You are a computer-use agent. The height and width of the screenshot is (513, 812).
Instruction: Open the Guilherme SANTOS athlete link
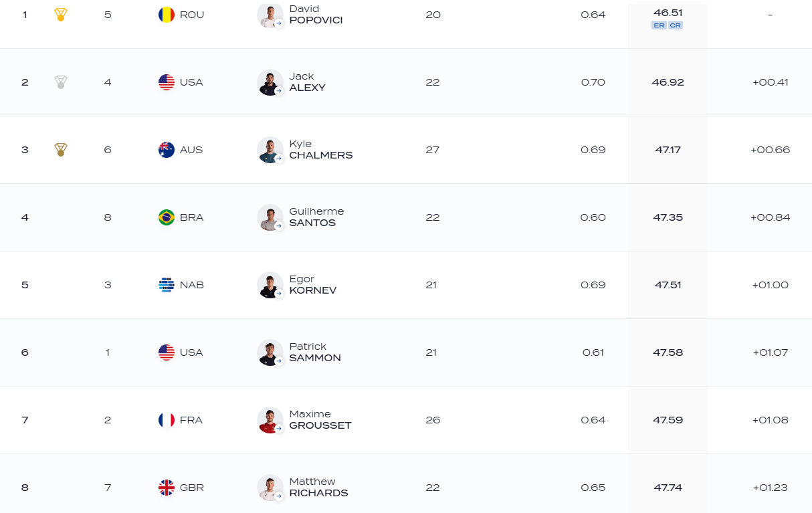coord(316,217)
